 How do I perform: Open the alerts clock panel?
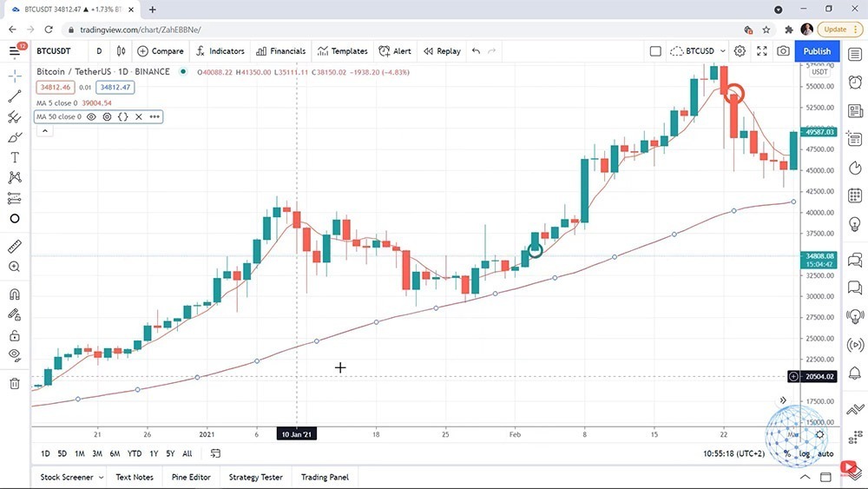point(855,82)
